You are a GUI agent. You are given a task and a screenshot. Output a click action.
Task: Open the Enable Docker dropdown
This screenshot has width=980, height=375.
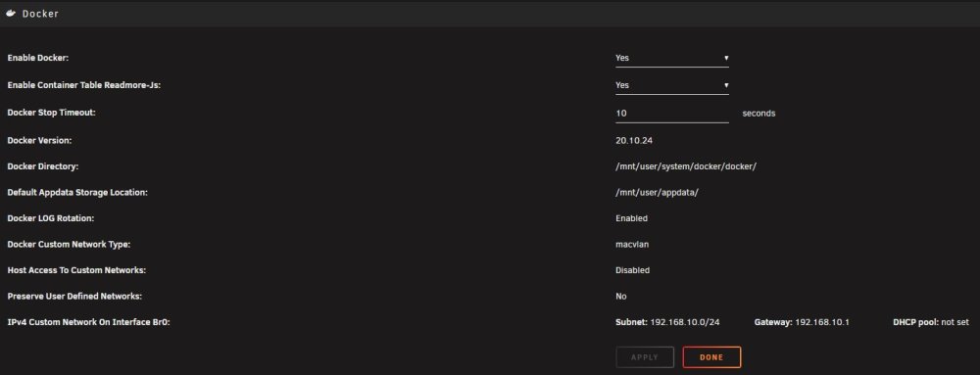coord(672,58)
